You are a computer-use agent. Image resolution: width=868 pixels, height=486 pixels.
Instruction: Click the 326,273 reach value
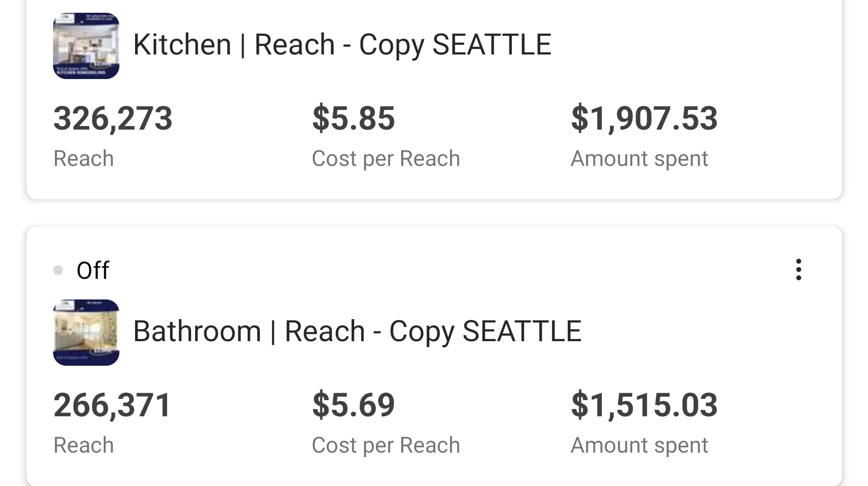[112, 118]
